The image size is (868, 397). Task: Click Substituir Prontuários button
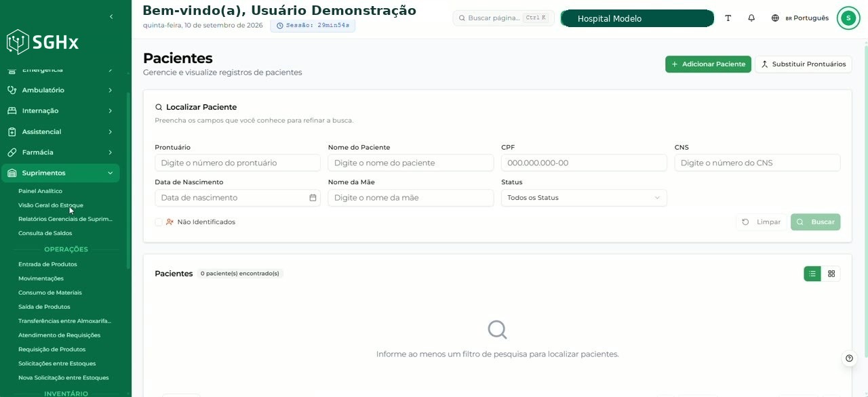[803, 64]
